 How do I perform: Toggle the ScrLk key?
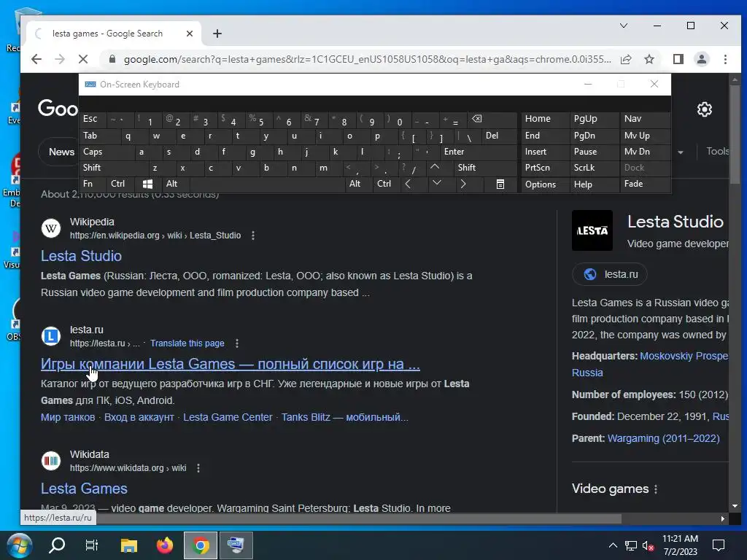[594, 168]
